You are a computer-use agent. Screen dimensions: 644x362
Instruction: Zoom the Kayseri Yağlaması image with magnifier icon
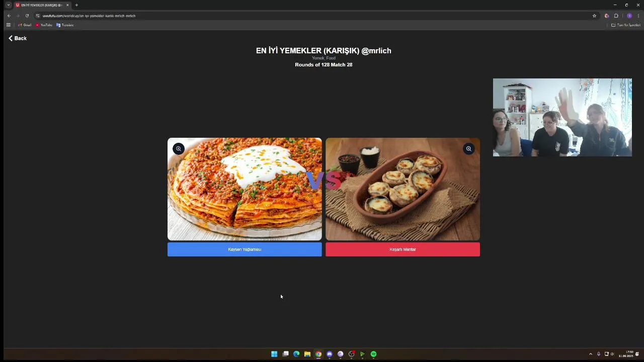pyautogui.click(x=179, y=149)
